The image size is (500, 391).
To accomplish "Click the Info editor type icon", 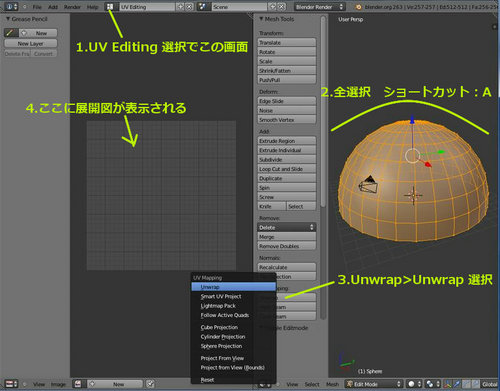I will click(x=11, y=7).
